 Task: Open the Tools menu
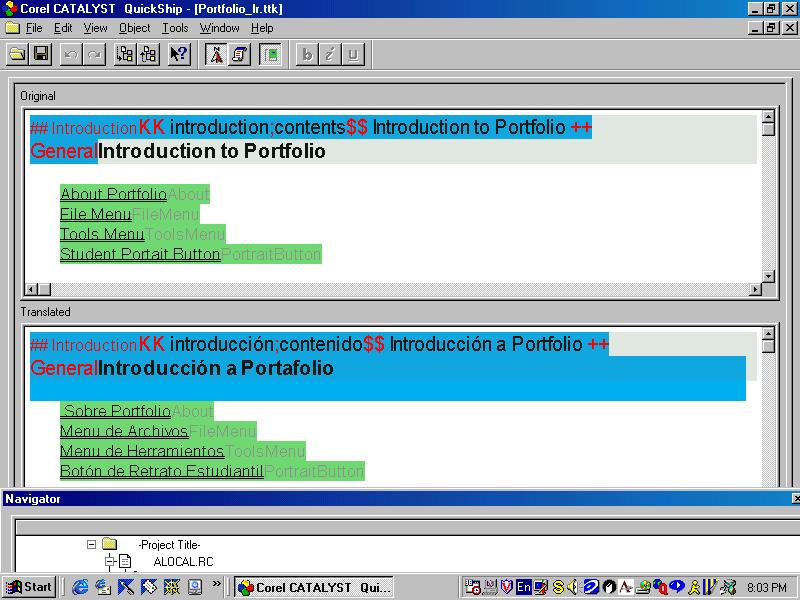tap(175, 28)
